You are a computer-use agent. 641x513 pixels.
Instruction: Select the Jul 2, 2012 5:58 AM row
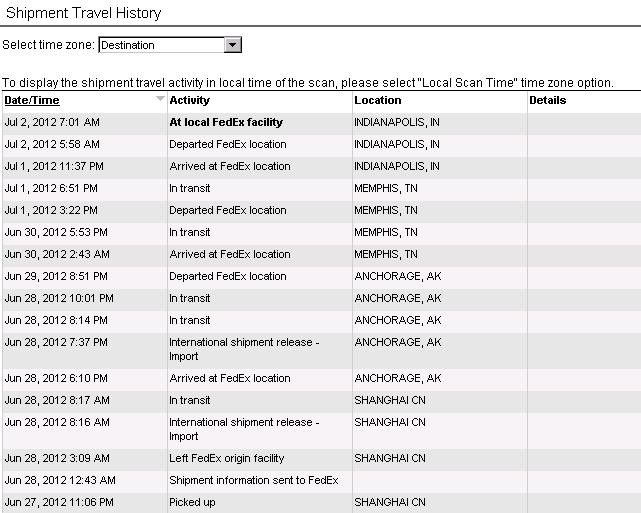(x=321, y=144)
